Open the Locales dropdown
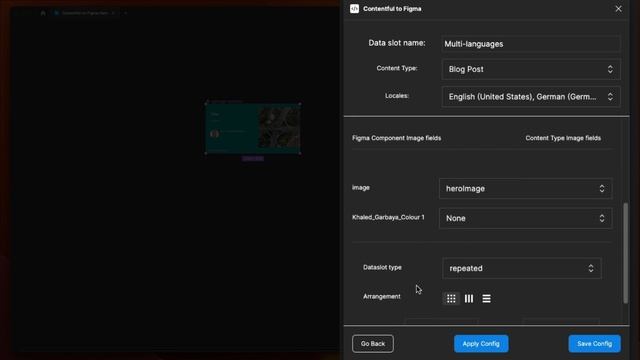 click(x=531, y=97)
